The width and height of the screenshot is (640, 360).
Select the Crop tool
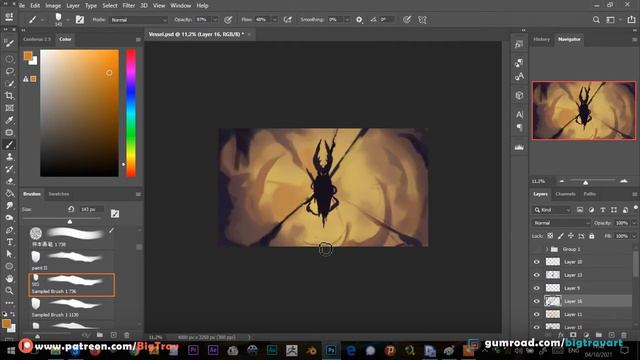pos(9,96)
